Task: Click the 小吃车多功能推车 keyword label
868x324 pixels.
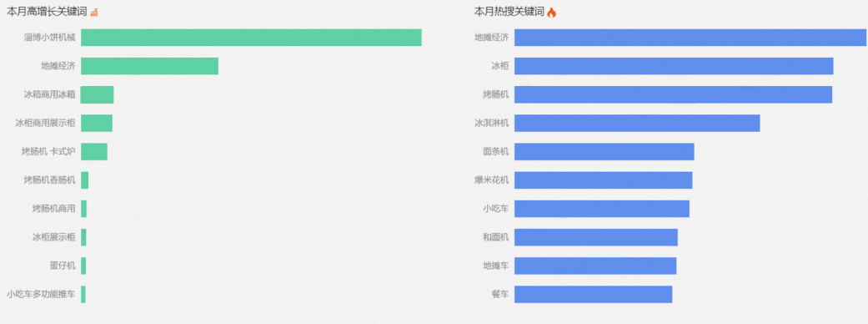Action: [42, 295]
